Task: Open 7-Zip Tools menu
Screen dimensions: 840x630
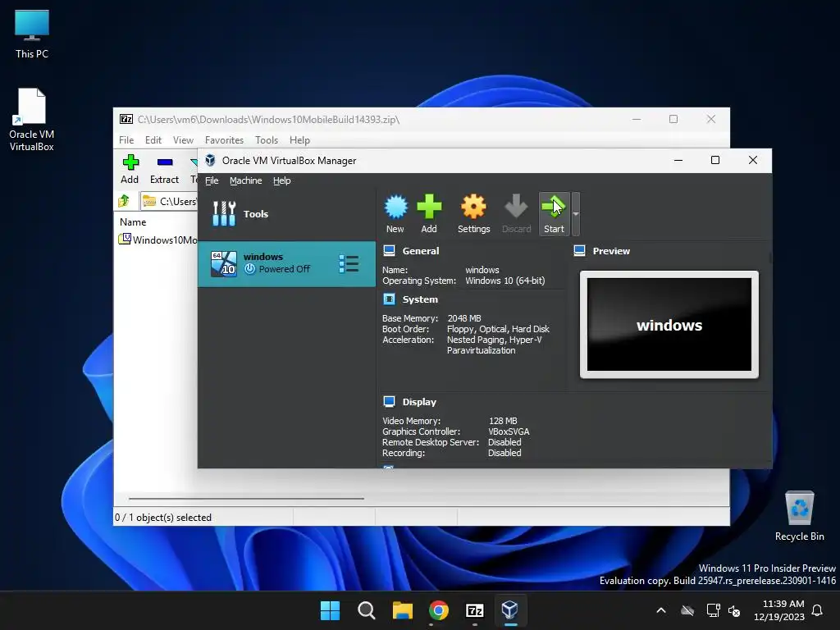Action: click(267, 139)
